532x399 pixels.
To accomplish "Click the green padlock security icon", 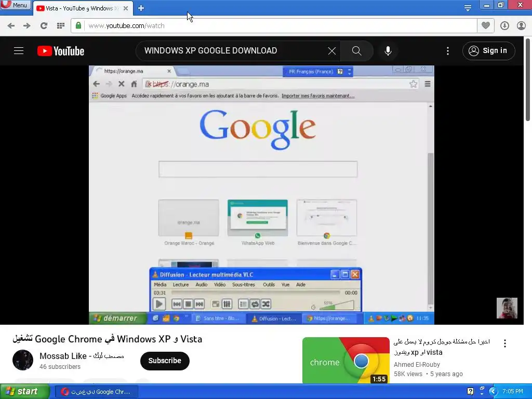I will [x=78, y=25].
